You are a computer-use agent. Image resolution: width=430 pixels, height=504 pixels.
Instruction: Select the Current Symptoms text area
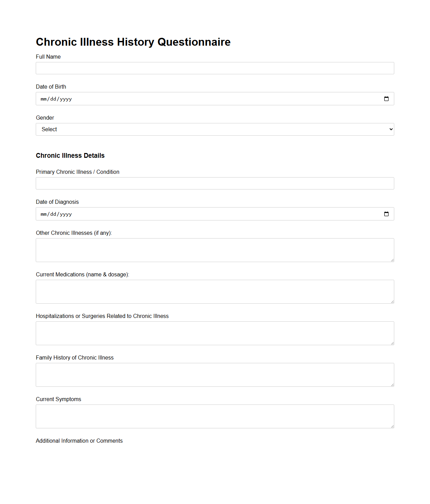(215, 416)
